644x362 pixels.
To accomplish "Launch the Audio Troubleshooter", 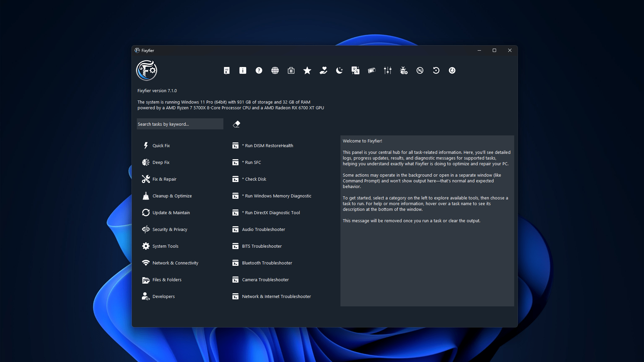I will click(263, 229).
